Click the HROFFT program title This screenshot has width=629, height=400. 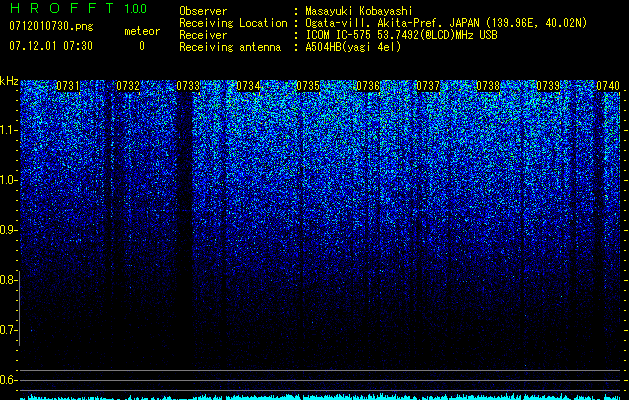coord(62,8)
